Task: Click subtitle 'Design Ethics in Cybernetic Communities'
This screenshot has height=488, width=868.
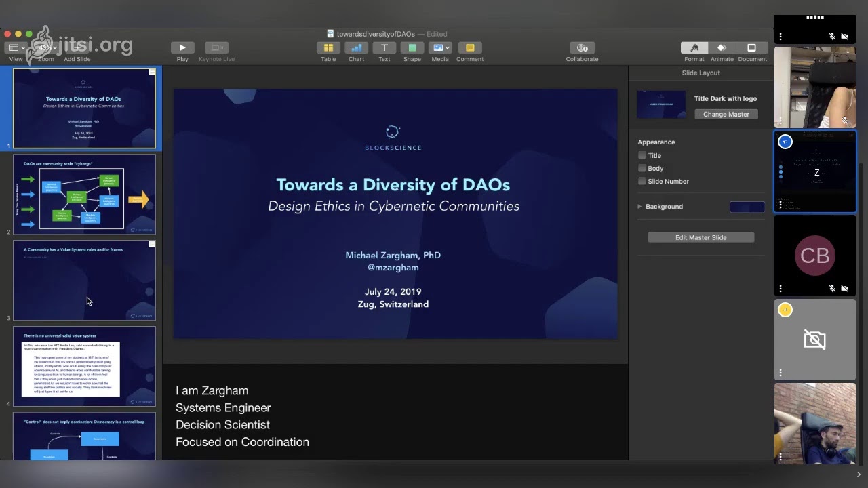Action: [393, 206]
